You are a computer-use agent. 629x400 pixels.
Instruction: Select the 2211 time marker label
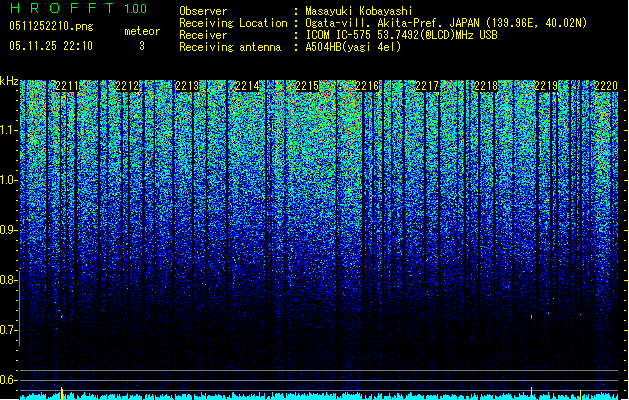click(x=67, y=86)
